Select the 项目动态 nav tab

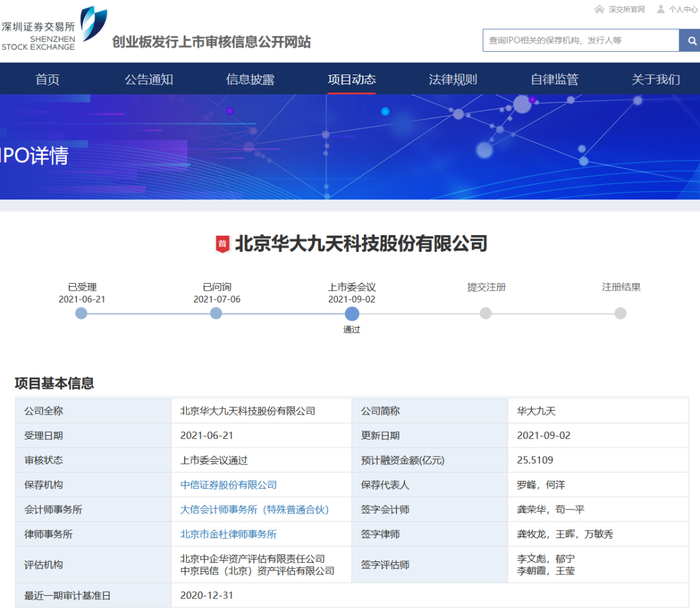pyautogui.click(x=351, y=80)
